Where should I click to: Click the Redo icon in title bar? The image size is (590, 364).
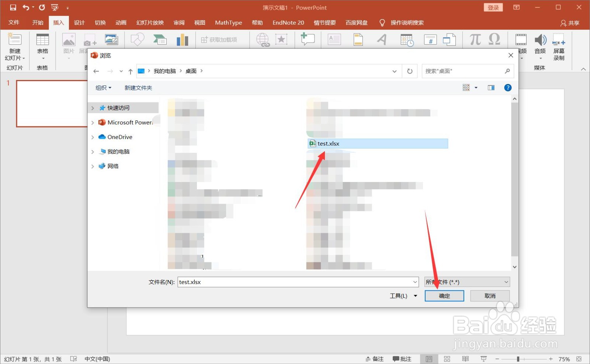pyautogui.click(x=42, y=7)
